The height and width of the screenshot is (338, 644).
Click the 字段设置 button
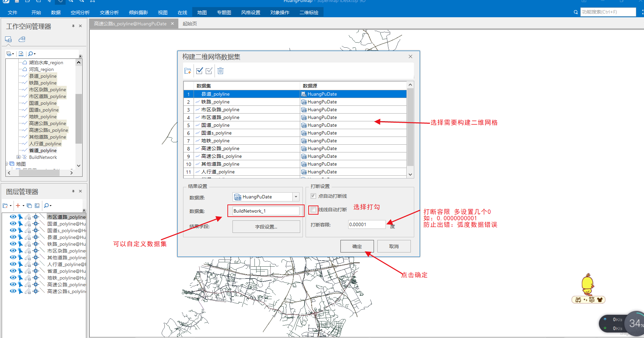point(266,226)
